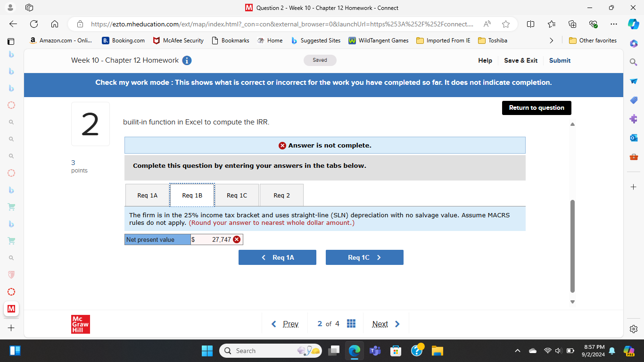Click the info icon next to Chapter 12 Homework
The image size is (644, 362).
click(x=187, y=60)
